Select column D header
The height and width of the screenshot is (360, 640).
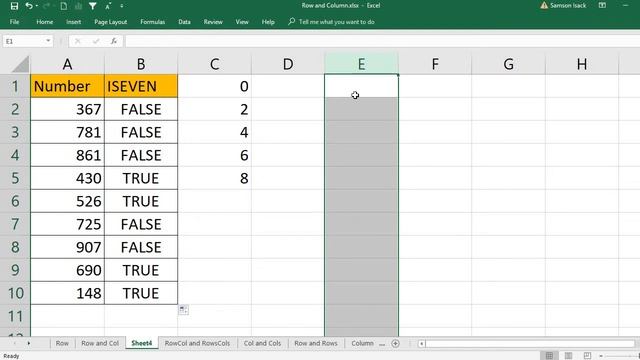tap(288, 64)
